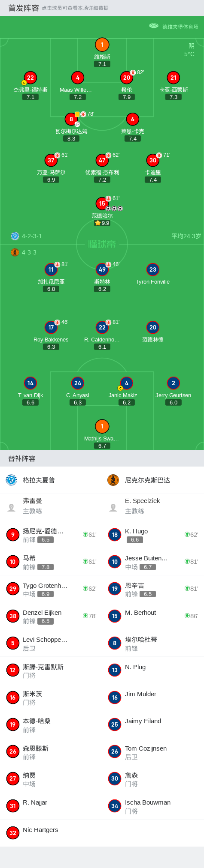Open captain 杰弗里-福特斯 number 22 icon
204x868 pixels.
tap(30, 78)
